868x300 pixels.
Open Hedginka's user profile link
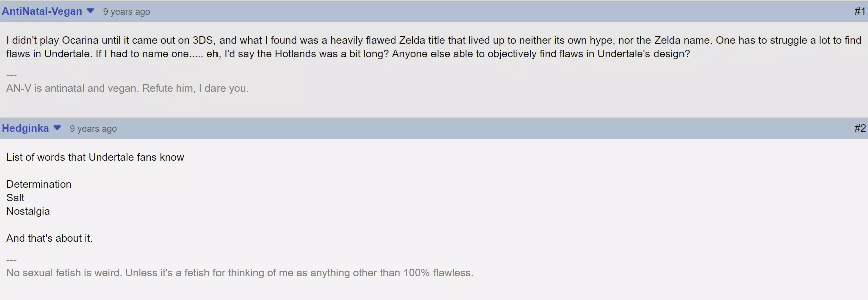pos(25,128)
